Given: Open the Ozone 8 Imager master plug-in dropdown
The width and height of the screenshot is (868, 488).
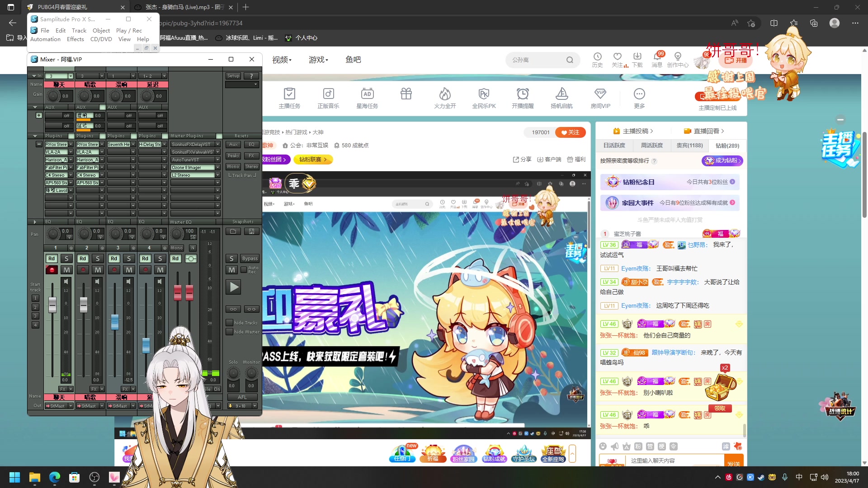Looking at the screenshot, I should 217,167.
